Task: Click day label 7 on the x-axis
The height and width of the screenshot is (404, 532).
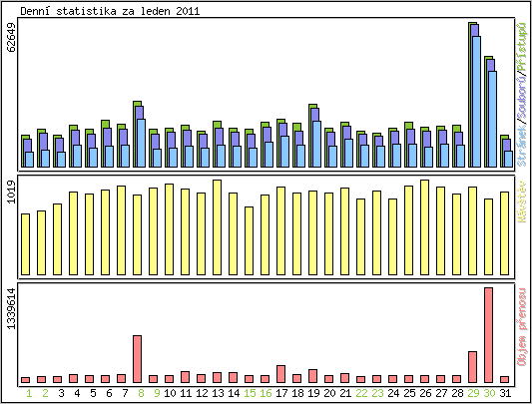Action: click(125, 393)
